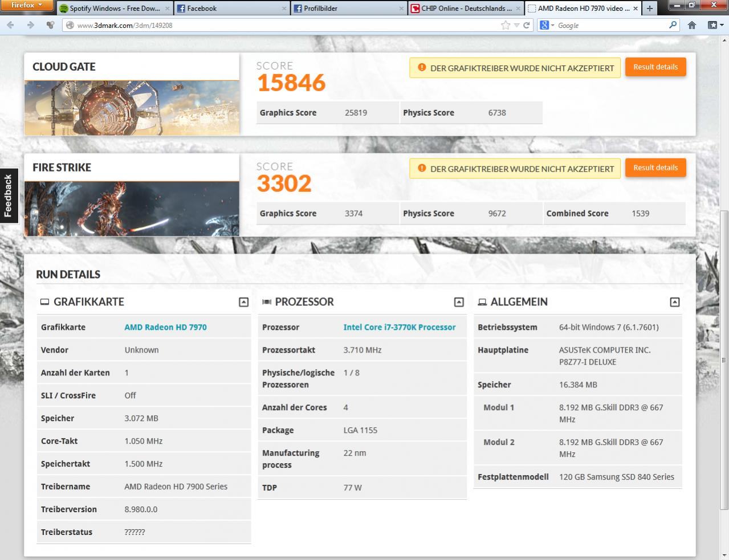Switch to the CHIP Online tab

click(466, 9)
